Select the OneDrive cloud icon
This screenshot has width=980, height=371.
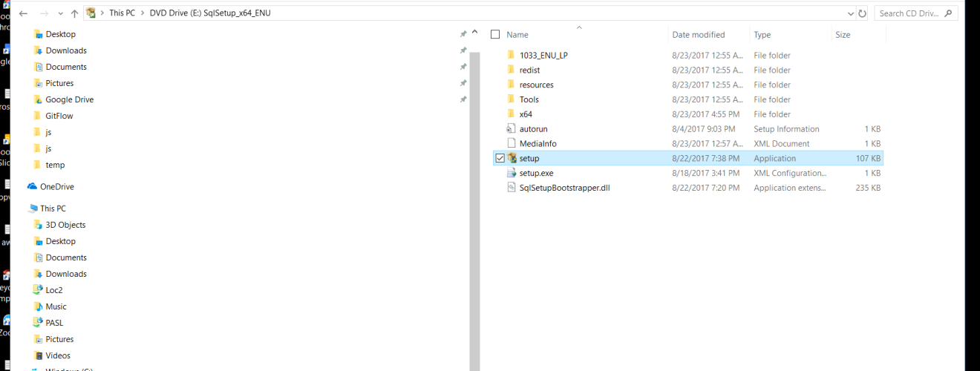click(32, 187)
